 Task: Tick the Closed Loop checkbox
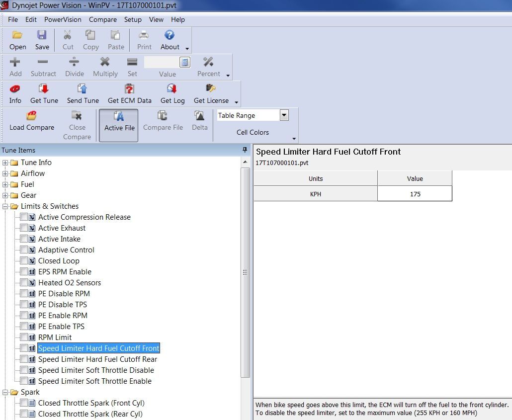coord(24,261)
